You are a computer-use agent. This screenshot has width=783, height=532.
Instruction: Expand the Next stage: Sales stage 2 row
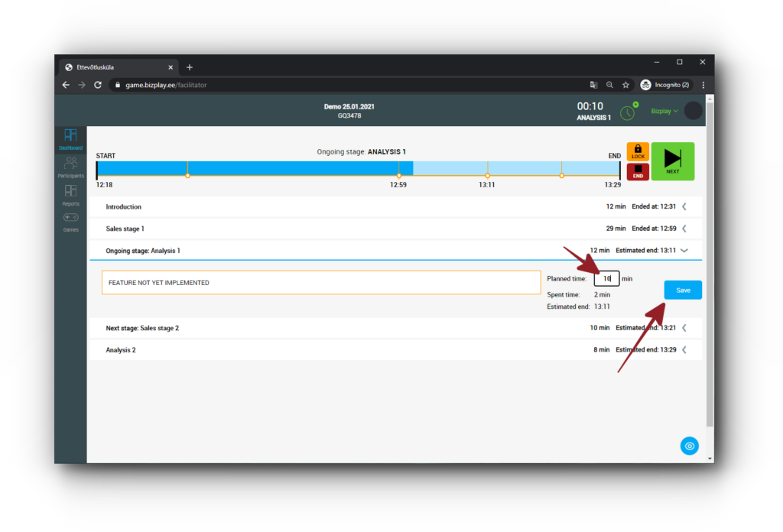click(684, 328)
